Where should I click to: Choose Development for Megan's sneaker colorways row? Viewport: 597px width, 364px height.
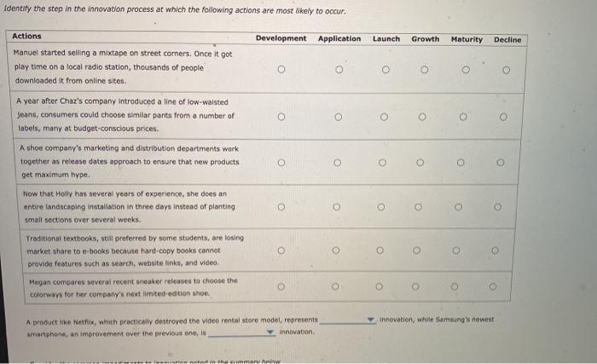[x=281, y=286]
